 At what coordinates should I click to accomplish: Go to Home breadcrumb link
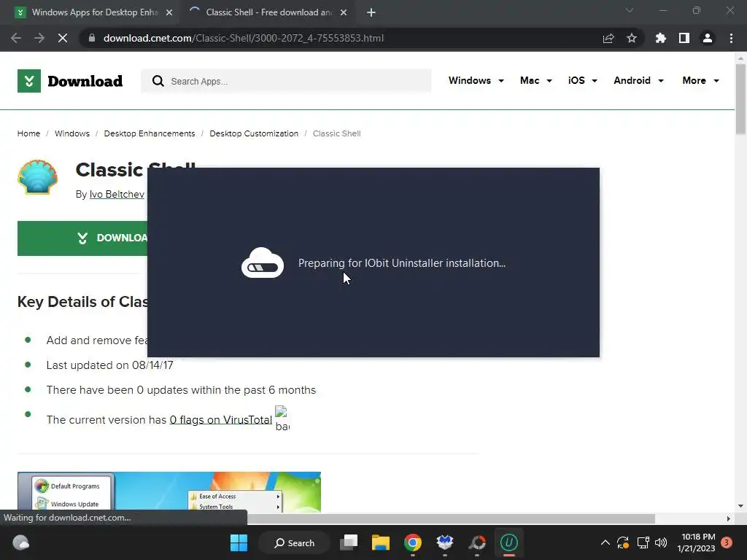(x=28, y=134)
